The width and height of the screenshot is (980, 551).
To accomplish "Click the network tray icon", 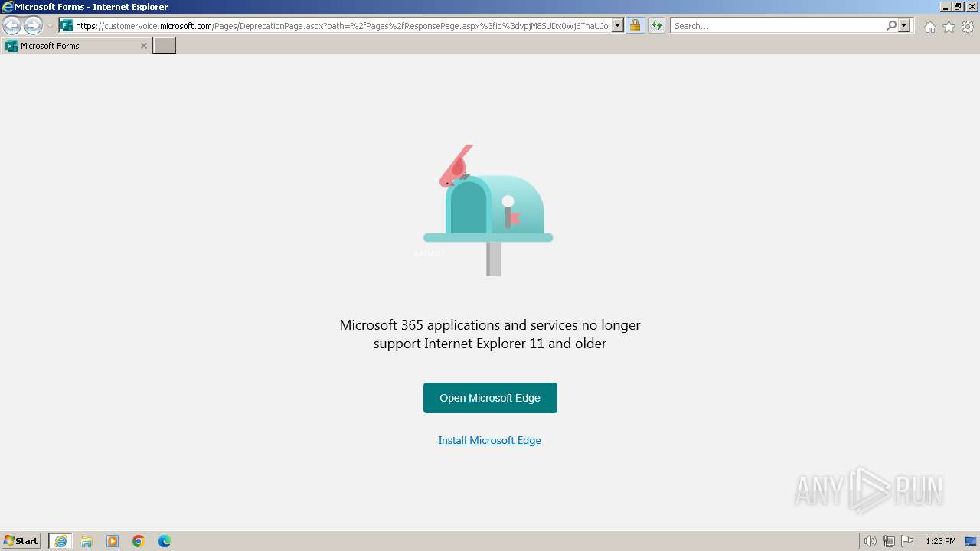I will pyautogui.click(x=889, y=541).
